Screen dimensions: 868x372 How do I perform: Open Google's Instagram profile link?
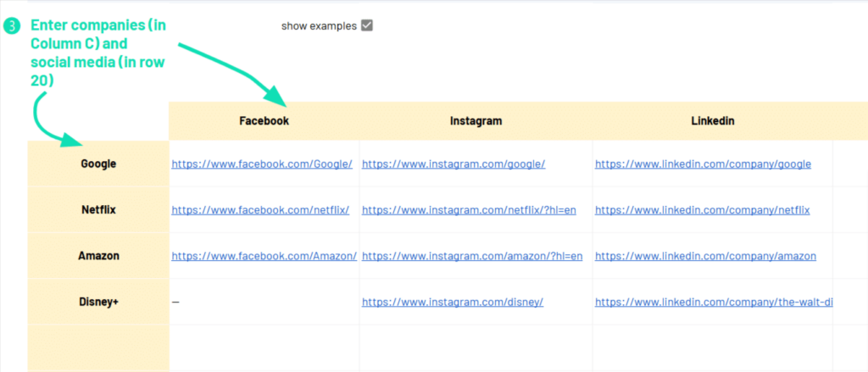click(x=453, y=164)
